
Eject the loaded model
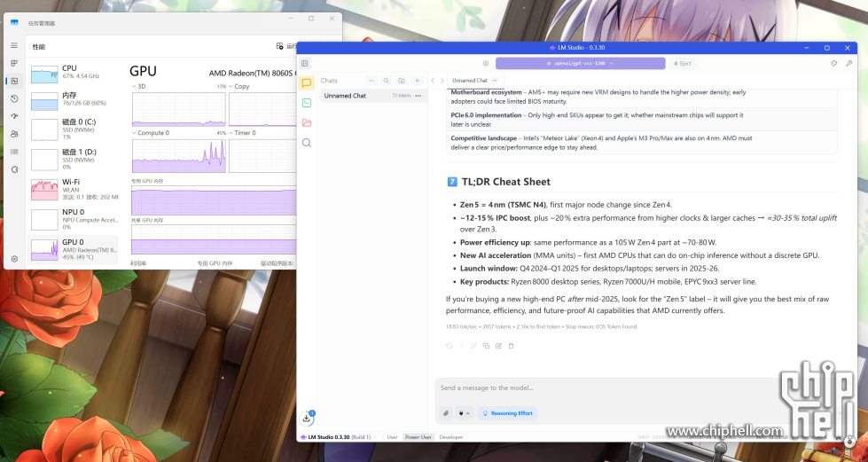coord(683,63)
